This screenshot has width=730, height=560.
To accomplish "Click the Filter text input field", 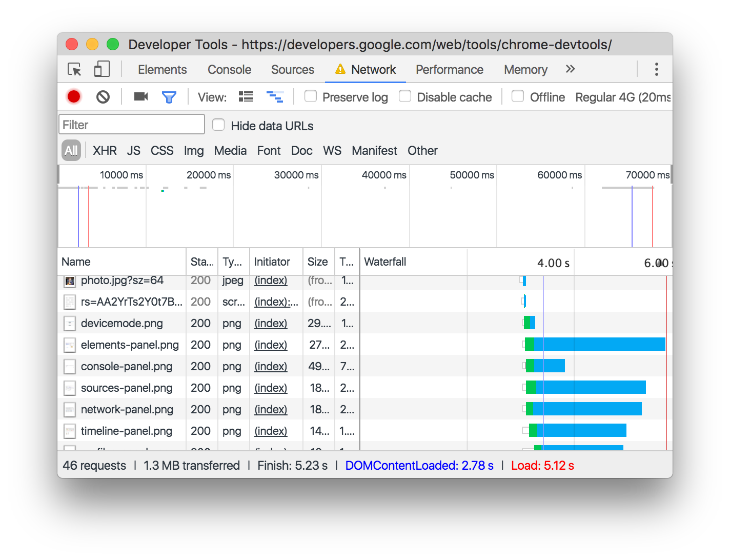I will click(x=132, y=125).
